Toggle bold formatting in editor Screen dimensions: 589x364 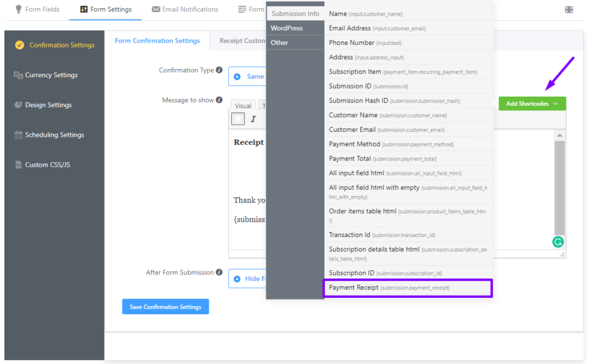pyautogui.click(x=238, y=119)
